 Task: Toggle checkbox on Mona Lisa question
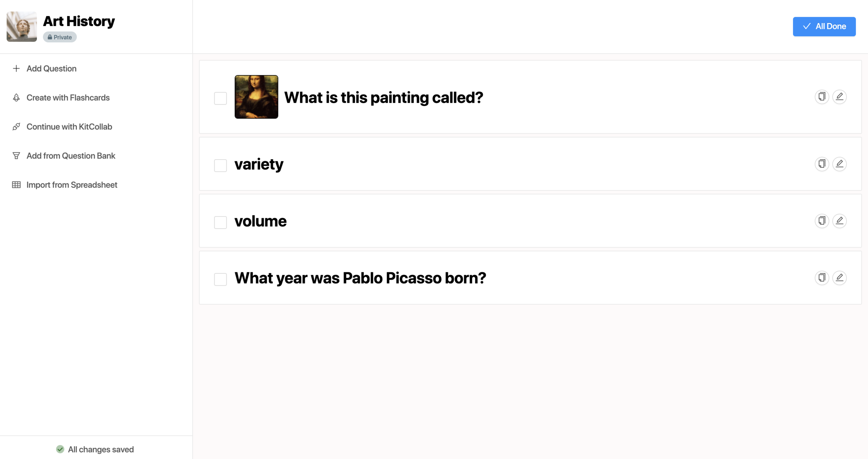click(220, 98)
